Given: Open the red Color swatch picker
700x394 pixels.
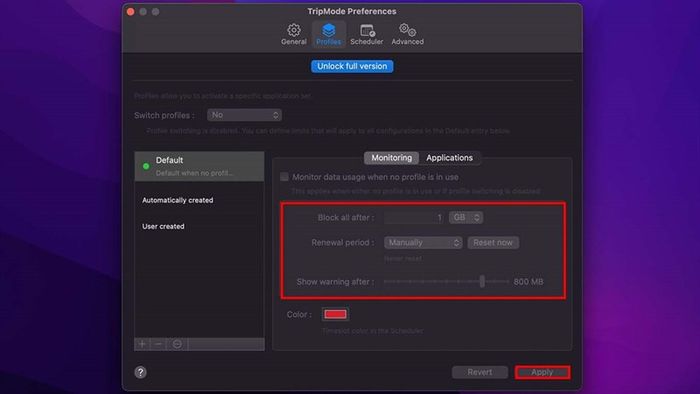Looking at the screenshot, I should pyautogui.click(x=335, y=314).
